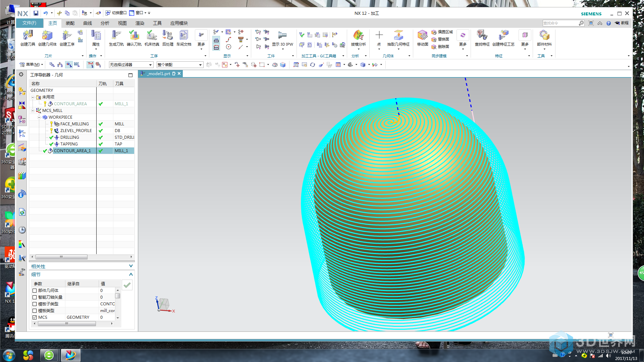Switch to the 曲线 ribbon tab

click(x=88, y=23)
